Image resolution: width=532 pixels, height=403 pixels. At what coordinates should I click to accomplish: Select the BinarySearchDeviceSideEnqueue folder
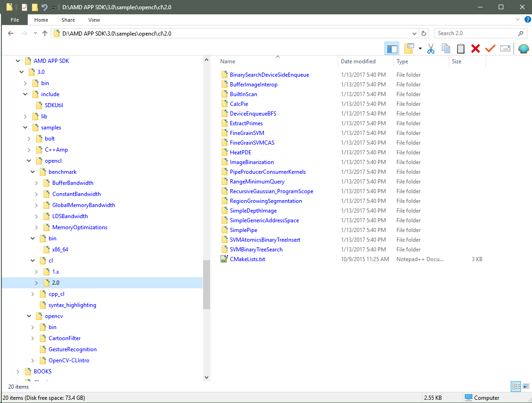pyautogui.click(x=269, y=75)
